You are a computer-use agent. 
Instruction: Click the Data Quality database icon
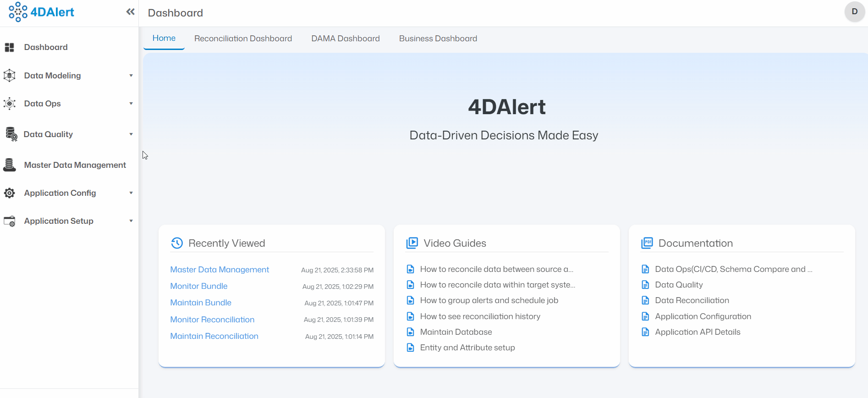(11, 134)
